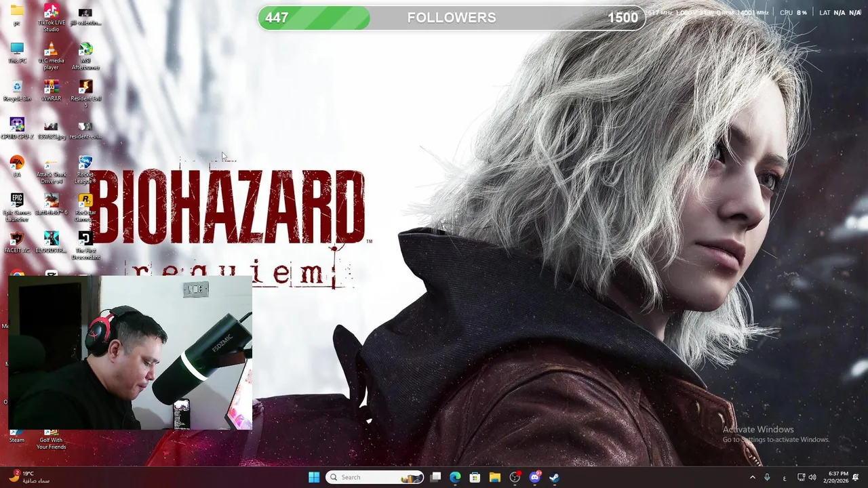Open CPUID CPU-Z shortcut
The width and height of the screenshot is (868, 488).
pos(17,128)
